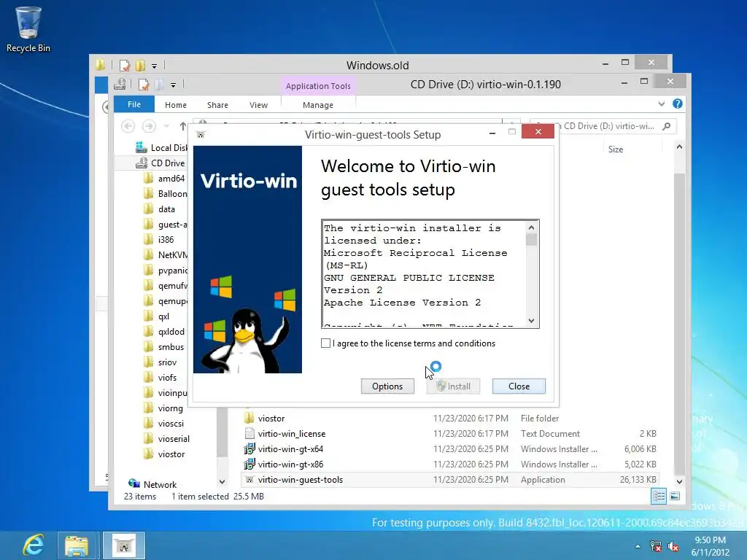The width and height of the screenshot is (747, 560).
Task: Click the search magnifier in CD Drive window
Action: 667,126
